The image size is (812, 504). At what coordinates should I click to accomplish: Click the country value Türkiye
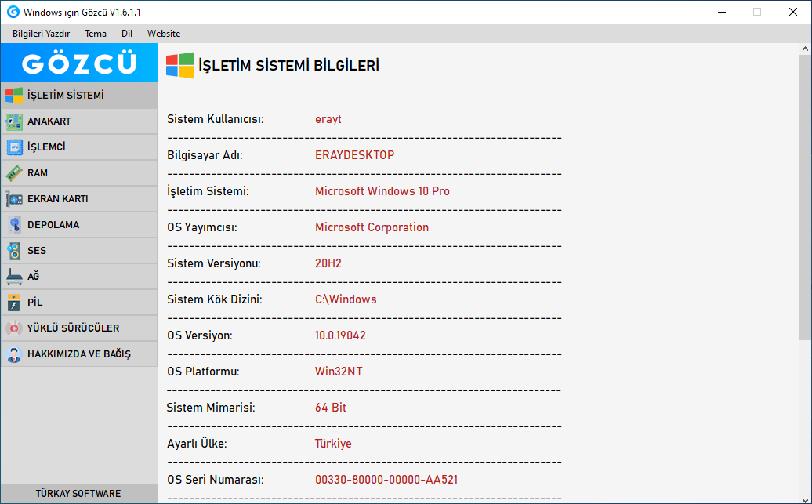coord(333,444)
